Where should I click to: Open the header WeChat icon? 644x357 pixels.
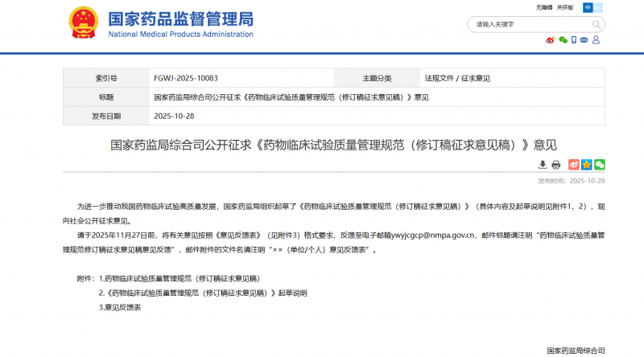pos(563,39)
